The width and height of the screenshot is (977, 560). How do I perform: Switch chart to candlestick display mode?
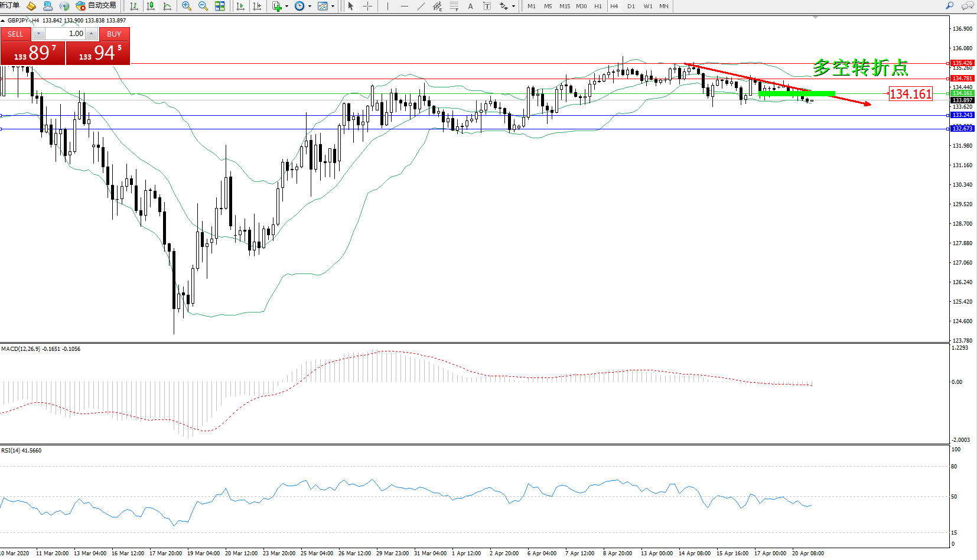click(x=151, y=6)
